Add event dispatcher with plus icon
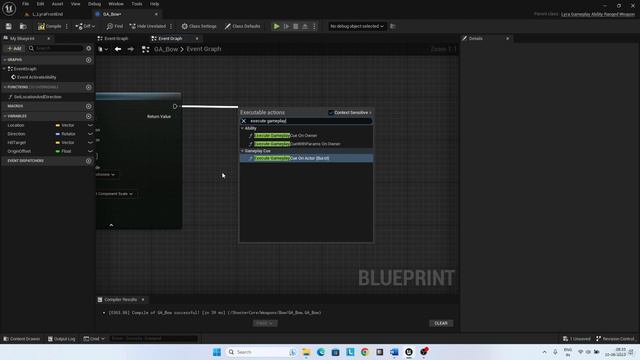640x360 pixels. (89, 161)
